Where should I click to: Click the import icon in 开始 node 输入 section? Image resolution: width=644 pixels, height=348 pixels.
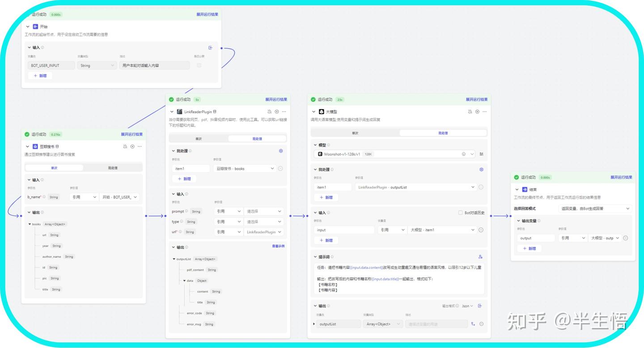(x=211, y=47)
